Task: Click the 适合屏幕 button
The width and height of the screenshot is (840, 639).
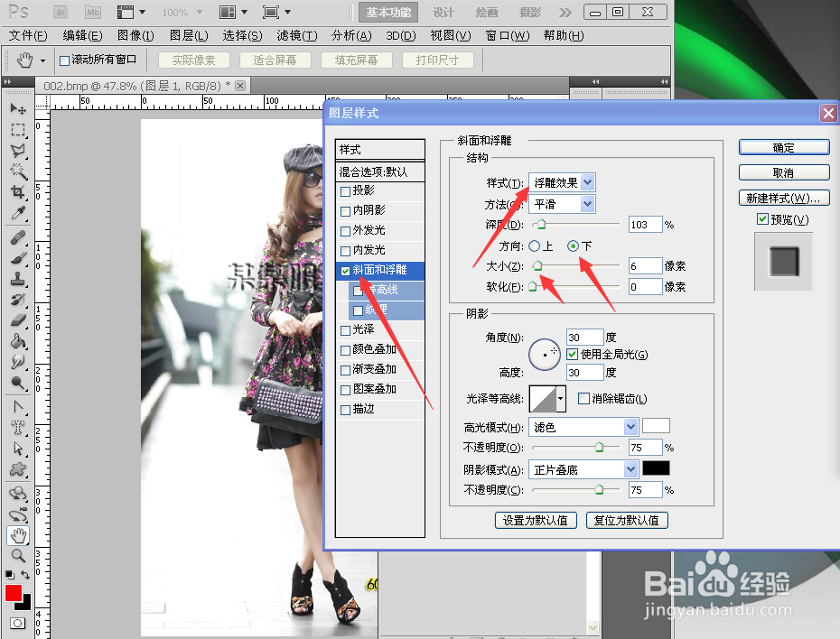Action: point(275,60)
